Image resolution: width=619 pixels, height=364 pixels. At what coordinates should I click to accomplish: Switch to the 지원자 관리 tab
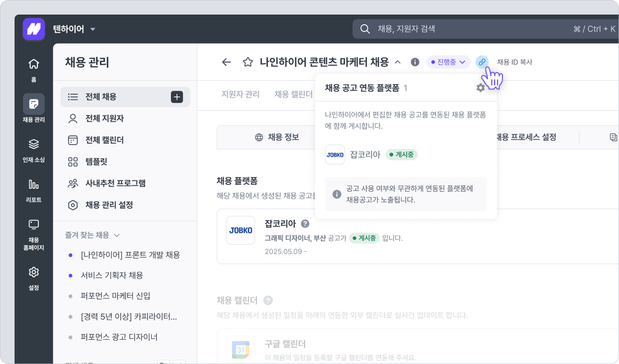pos(240,94)
